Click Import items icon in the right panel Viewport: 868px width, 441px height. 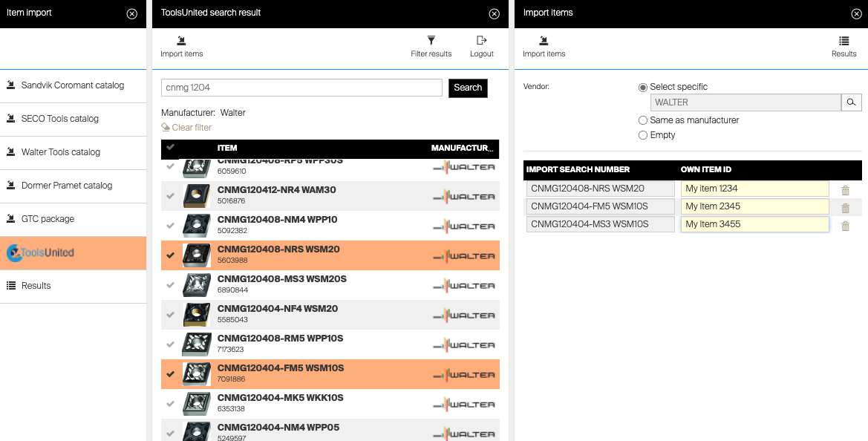[544, 41]
